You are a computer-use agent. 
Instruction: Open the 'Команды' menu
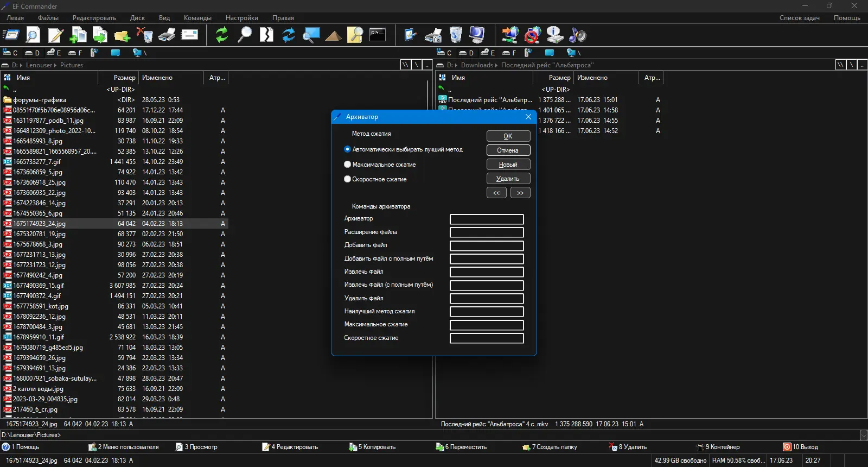[197, 18]
